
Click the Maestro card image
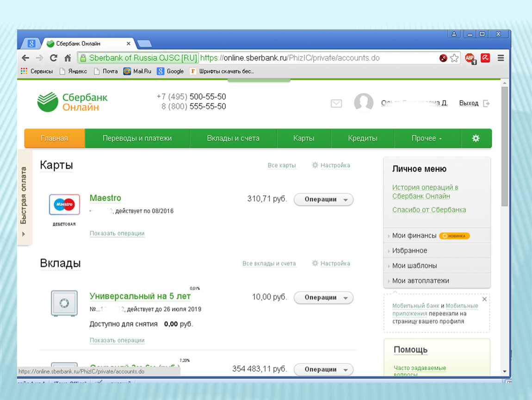coord(64,205)
